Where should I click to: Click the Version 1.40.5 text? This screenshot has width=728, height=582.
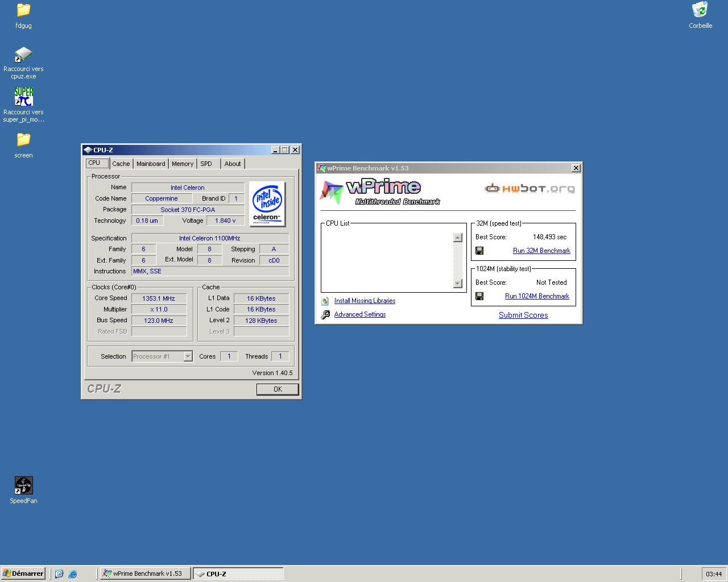pyautogui.click(x=272, y=373)
